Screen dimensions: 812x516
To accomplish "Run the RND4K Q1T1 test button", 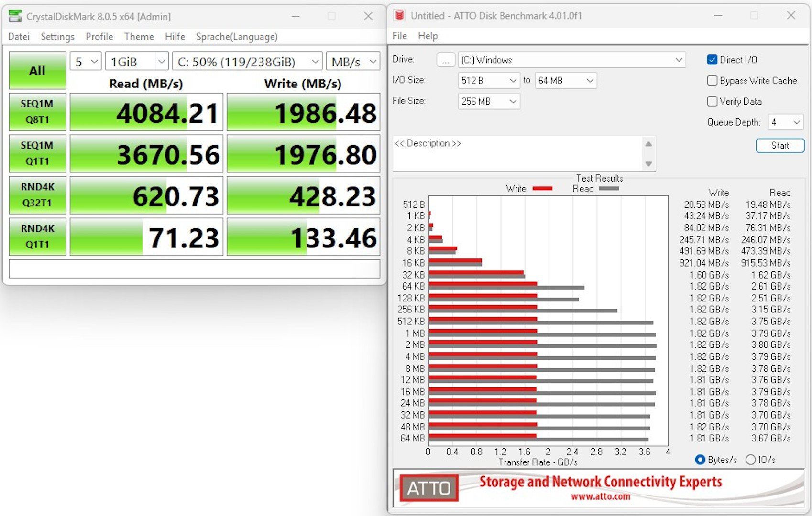I will (37, 236).
